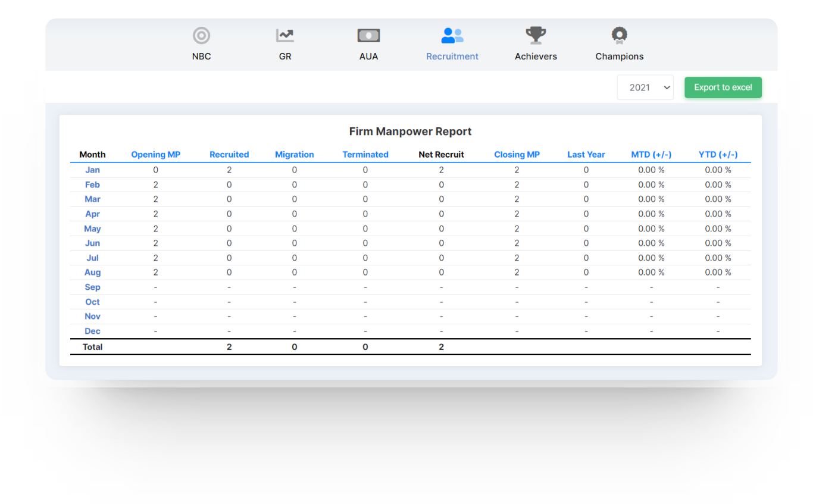Click the Migration column header
This screenshot has width=813, height=504.
[x=295, y=155]
